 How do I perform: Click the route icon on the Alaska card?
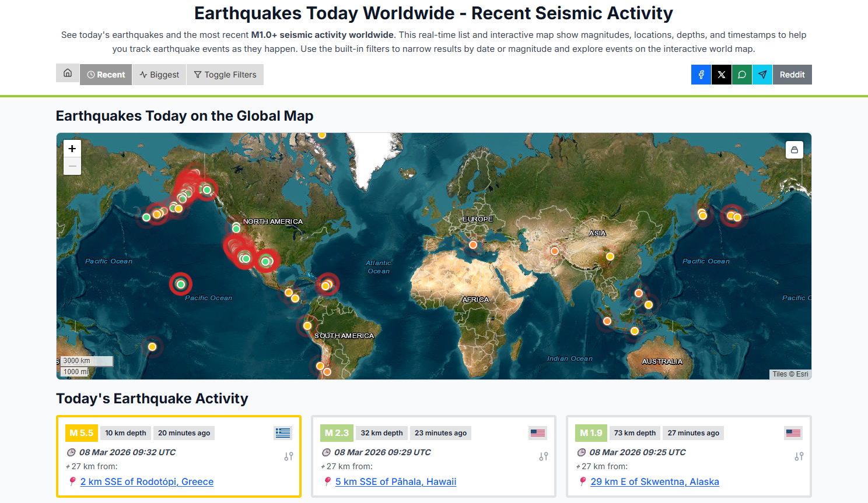click(x=799, y=456)
